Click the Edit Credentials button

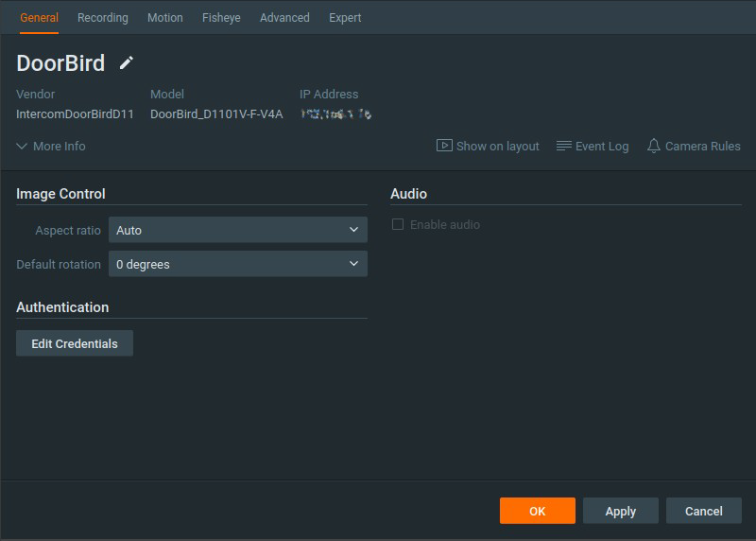click(75, 343)
